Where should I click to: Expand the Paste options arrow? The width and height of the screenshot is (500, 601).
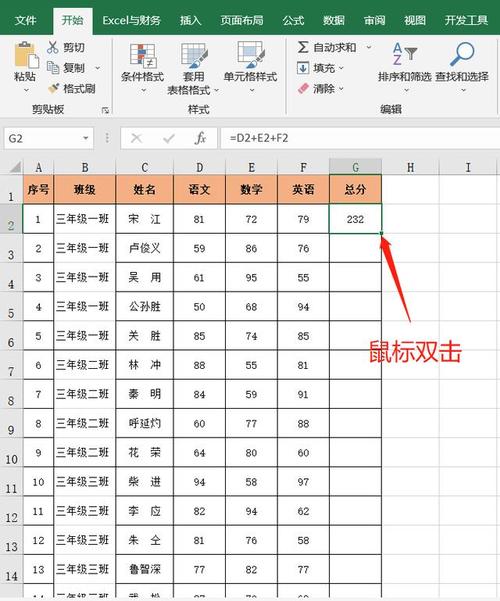pyautogui.click(x=26, y=90)
